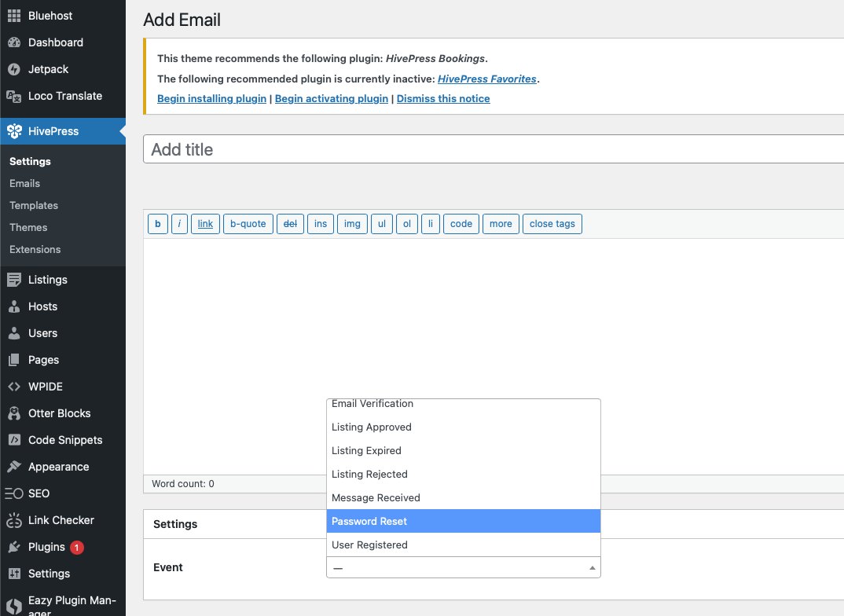Click the Listings icon in sidebar
This screenshot has height=616, width=844.
pyautogui.click(x=14, y=280)
